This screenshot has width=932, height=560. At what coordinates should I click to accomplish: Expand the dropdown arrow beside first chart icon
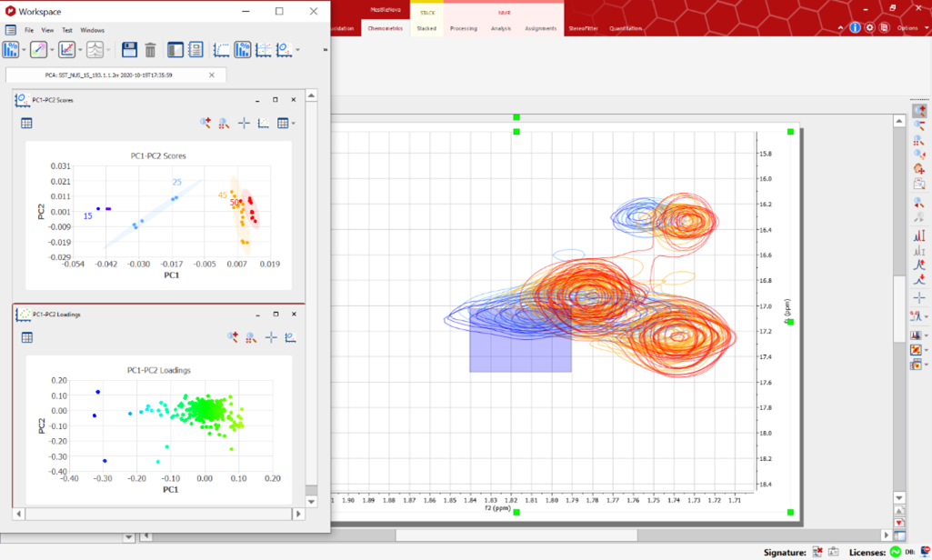[24, 50]
